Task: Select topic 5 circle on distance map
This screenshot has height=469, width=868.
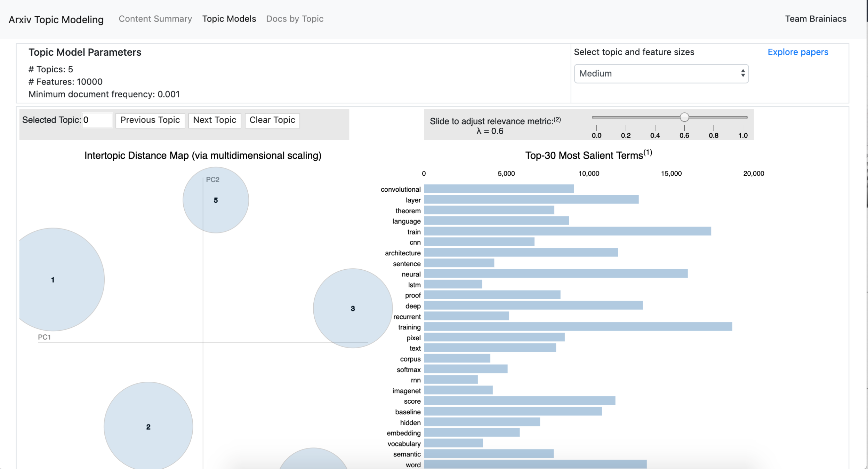Action: 216,200
